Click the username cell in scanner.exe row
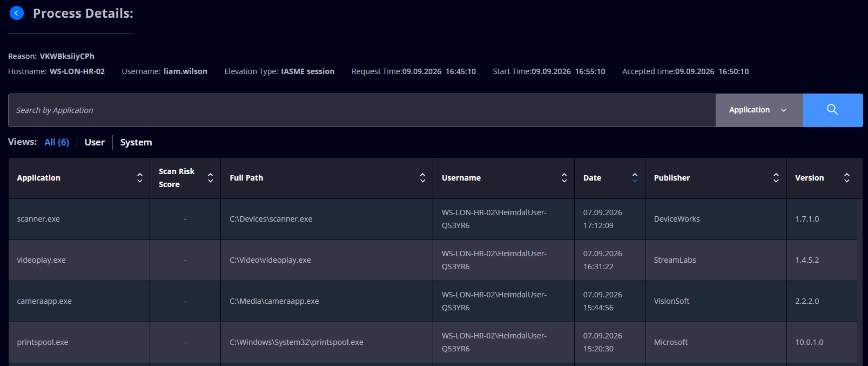Screen dimensions: 868x366 pyautogui.click(x=503, y=219)
